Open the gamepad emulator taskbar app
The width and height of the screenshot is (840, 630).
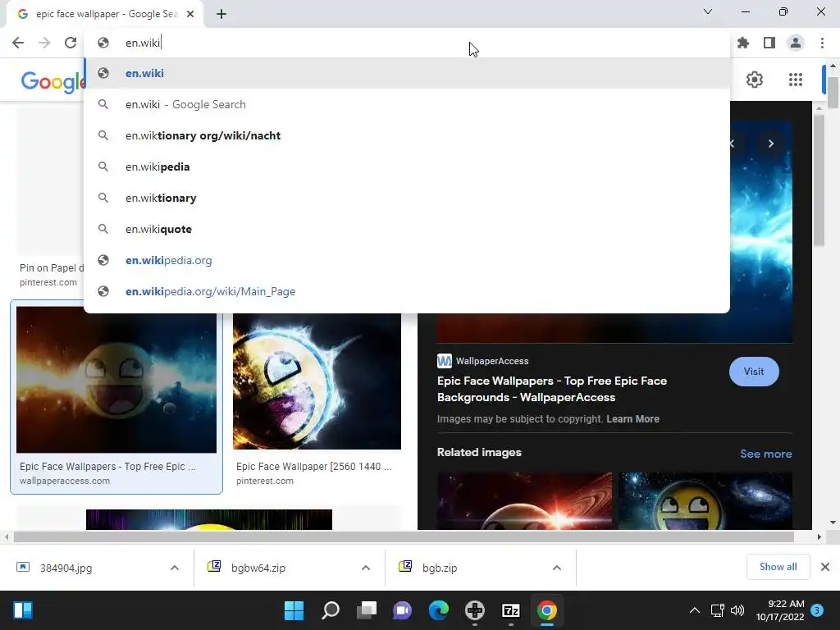(475, 610)
